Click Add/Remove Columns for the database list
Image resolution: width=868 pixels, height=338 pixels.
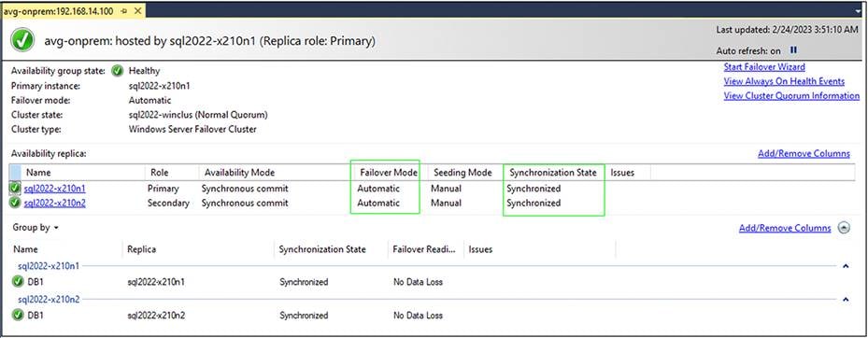click(785, 228)
